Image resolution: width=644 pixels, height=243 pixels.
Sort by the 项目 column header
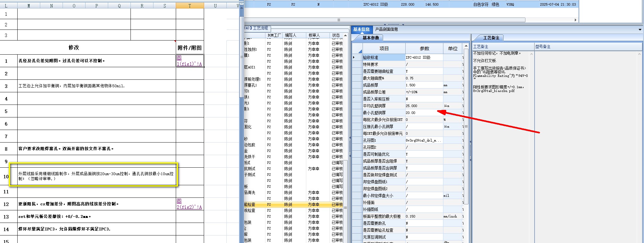coord(384,48)
